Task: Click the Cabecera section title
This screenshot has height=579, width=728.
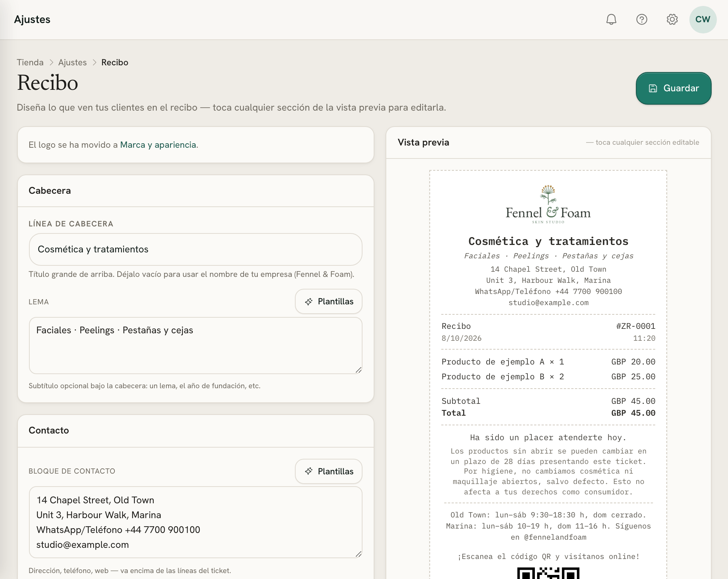Action: coord(50,191)
